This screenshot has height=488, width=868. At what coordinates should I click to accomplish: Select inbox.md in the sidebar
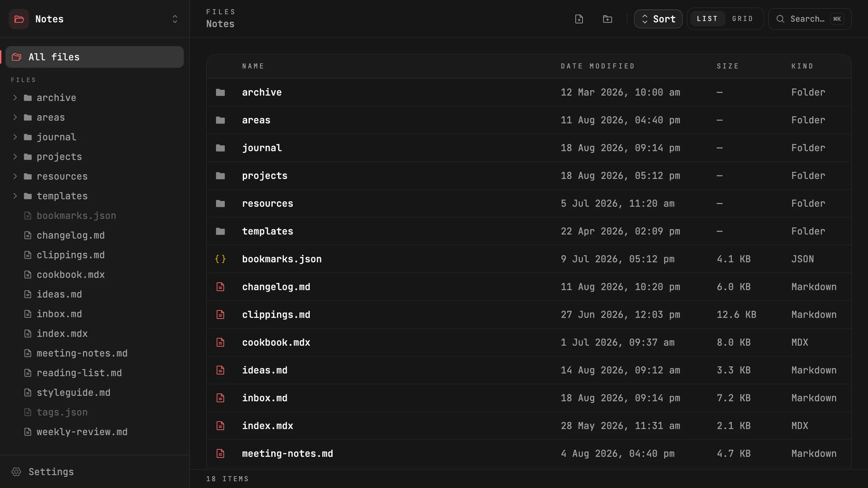pyautogui.click(x=95, y=314)
